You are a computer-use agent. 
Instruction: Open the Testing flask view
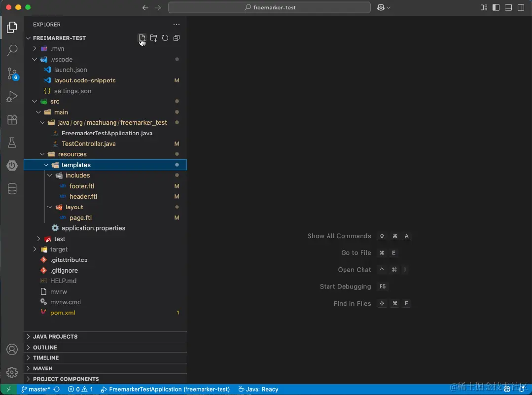click(12, 143)
